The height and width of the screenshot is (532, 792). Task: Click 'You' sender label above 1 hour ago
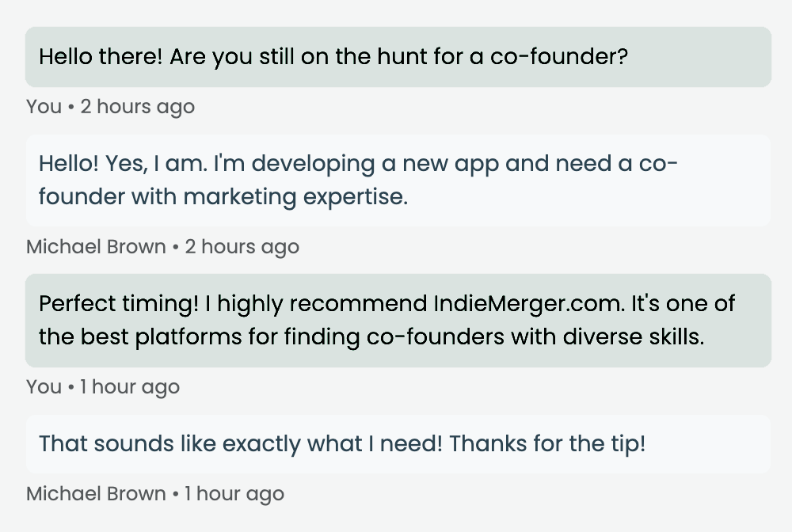tap(44, 387)
